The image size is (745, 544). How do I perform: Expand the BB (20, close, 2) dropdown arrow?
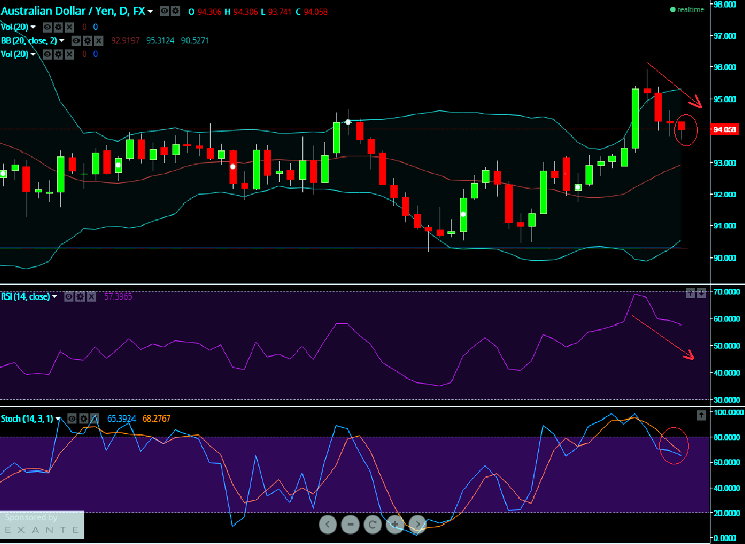point(62,41)
